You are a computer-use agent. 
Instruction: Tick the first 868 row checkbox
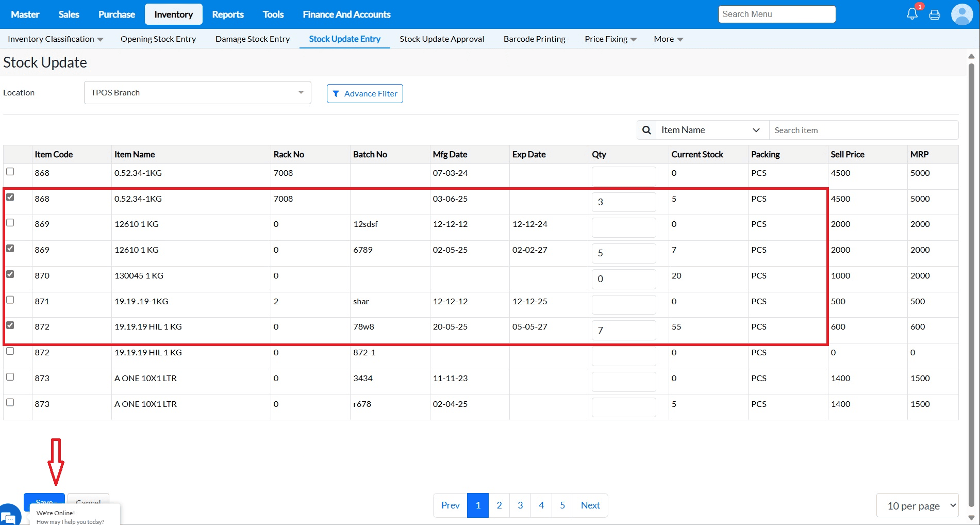pos(10,171)
